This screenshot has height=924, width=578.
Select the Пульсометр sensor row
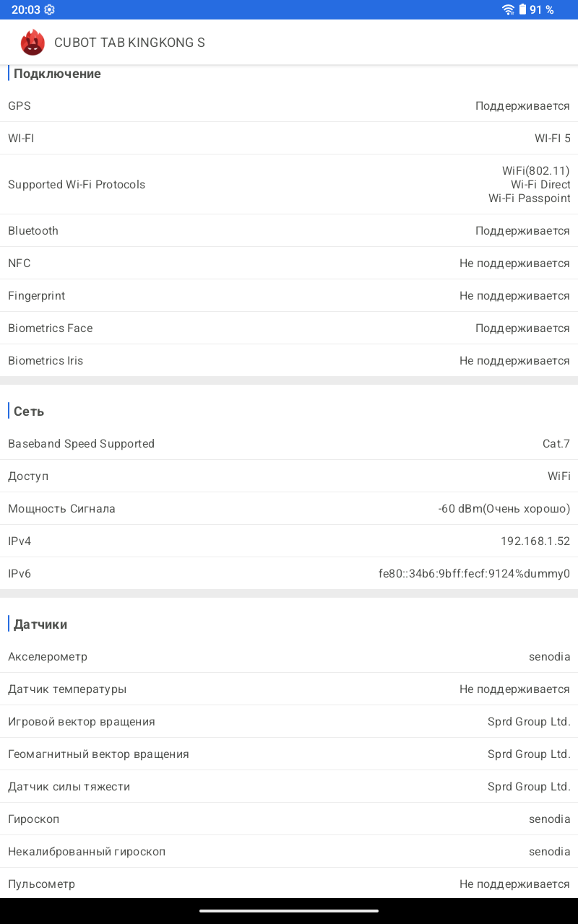click(289, 884)
